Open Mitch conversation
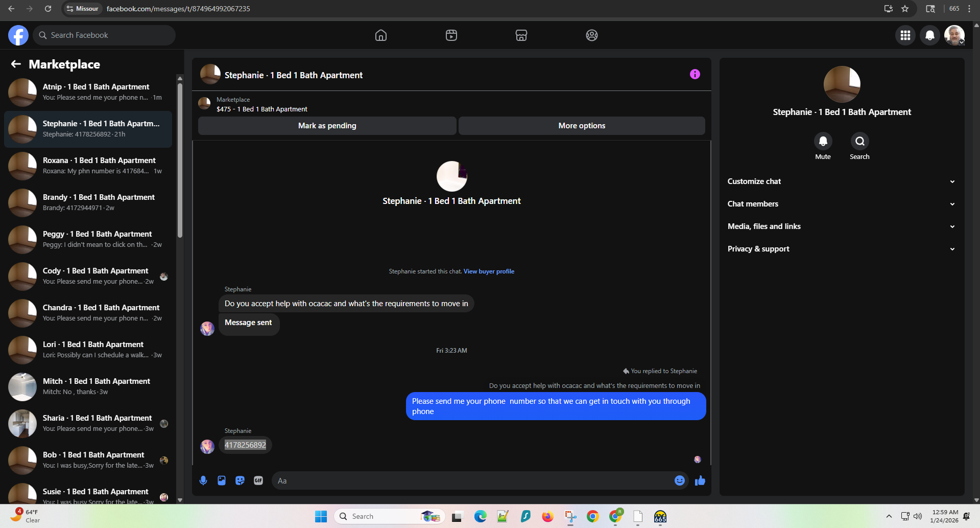The height and width of the screenshot is (528, 980). [88, 387]
